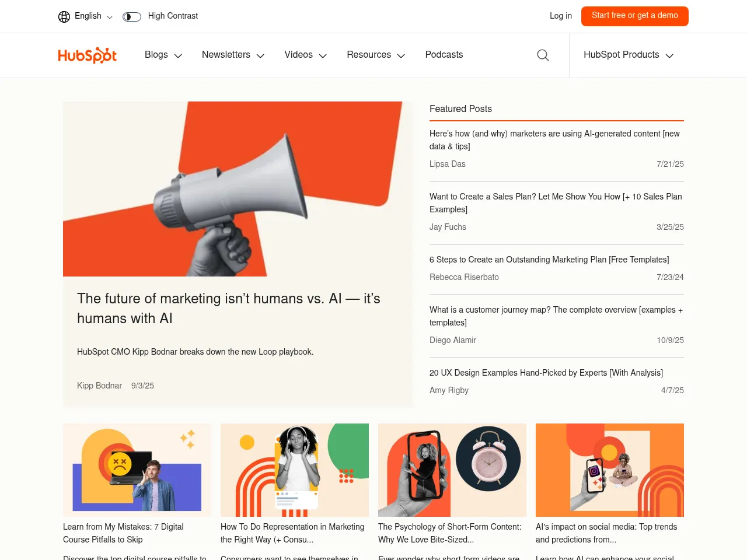
Task: Click the HubSpot sprocket logo
Action: [x=87, y=55]
